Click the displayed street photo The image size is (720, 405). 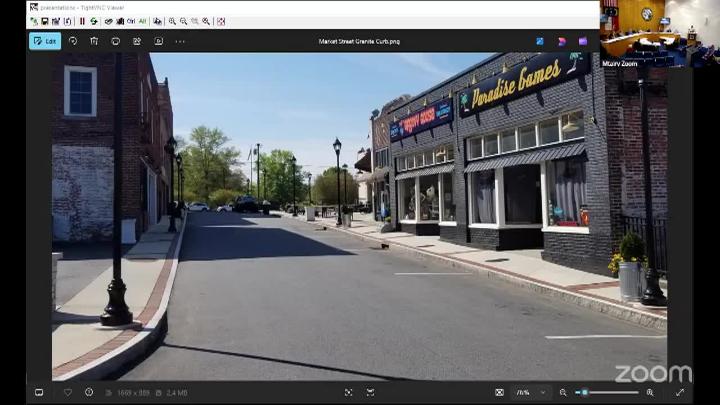359,216
